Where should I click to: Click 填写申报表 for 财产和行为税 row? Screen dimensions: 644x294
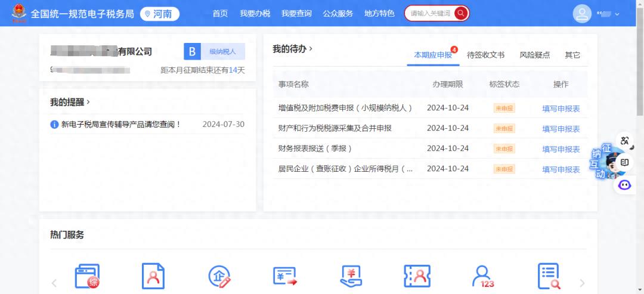coord(561,129)
